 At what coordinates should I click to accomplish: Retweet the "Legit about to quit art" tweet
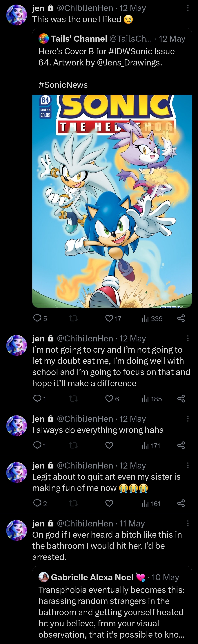coord(73,503)
